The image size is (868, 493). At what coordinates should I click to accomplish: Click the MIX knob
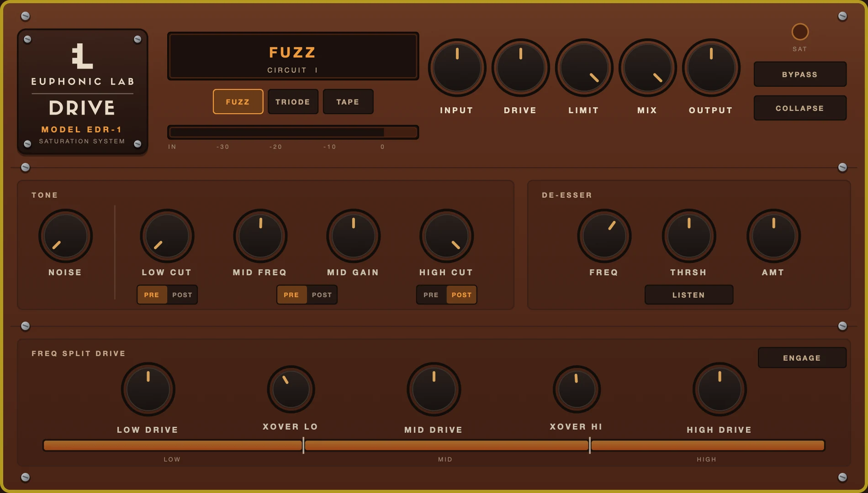pyautogui.click(x=647, y=68)
